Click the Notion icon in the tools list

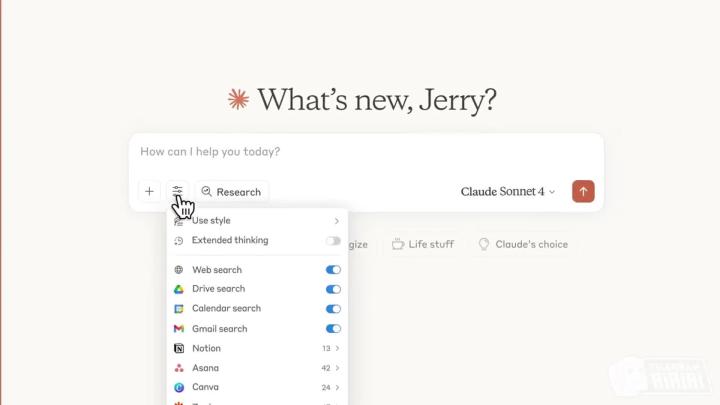click(x=179, y=349)
